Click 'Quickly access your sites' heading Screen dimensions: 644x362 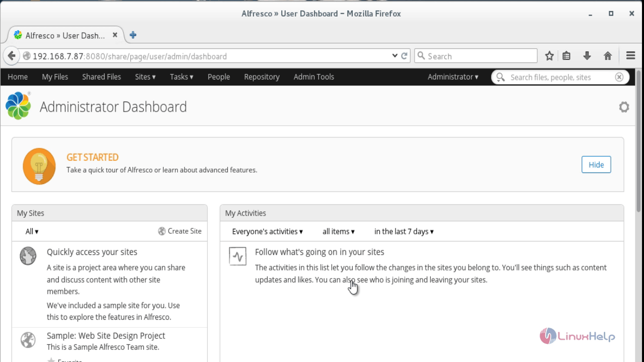(92, 252)
